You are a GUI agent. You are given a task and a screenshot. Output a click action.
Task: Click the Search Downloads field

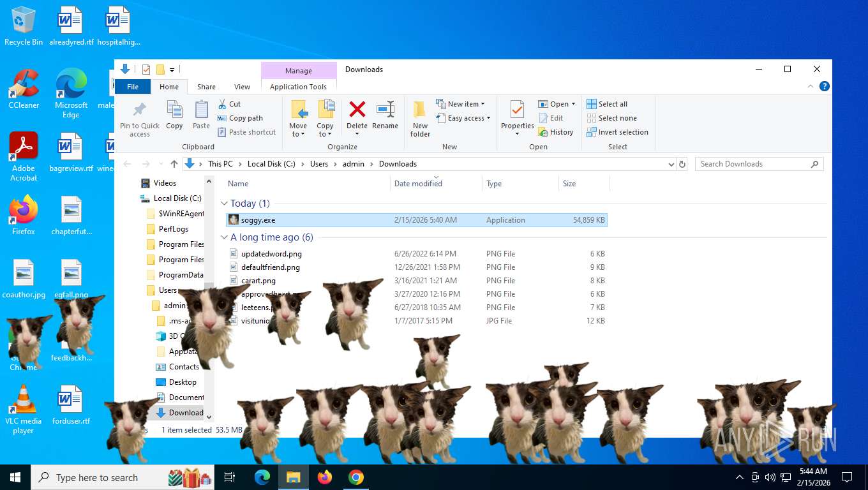pyautogui.click(x=759, y=164)
